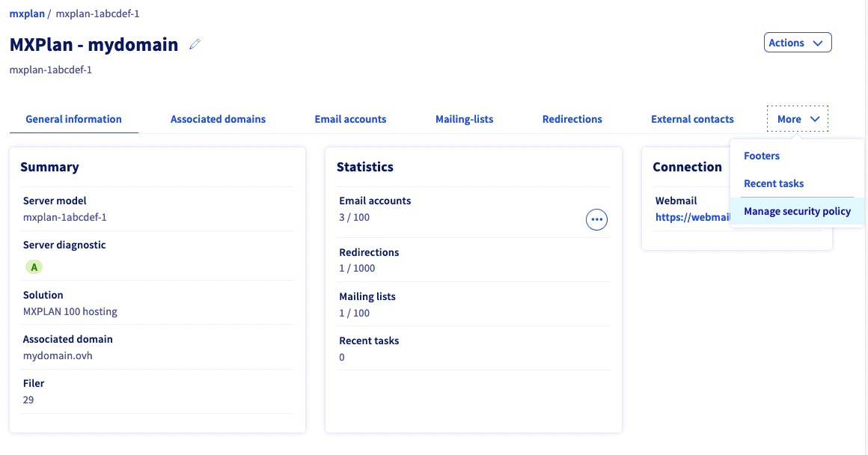Click the mydomain.ovh associated domain value
Image resolution: width=868 pixels, height=455 pixels.
[58, 355]
